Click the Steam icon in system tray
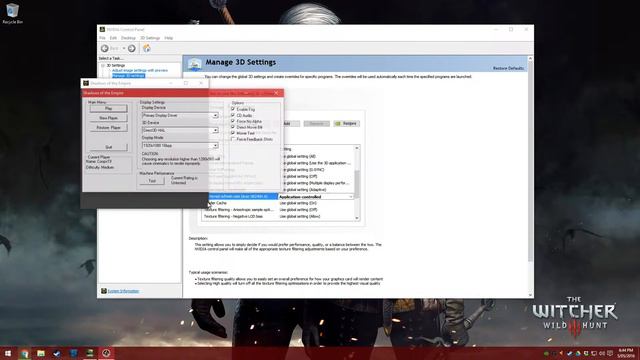640x360 pixels. coord(570,353)
